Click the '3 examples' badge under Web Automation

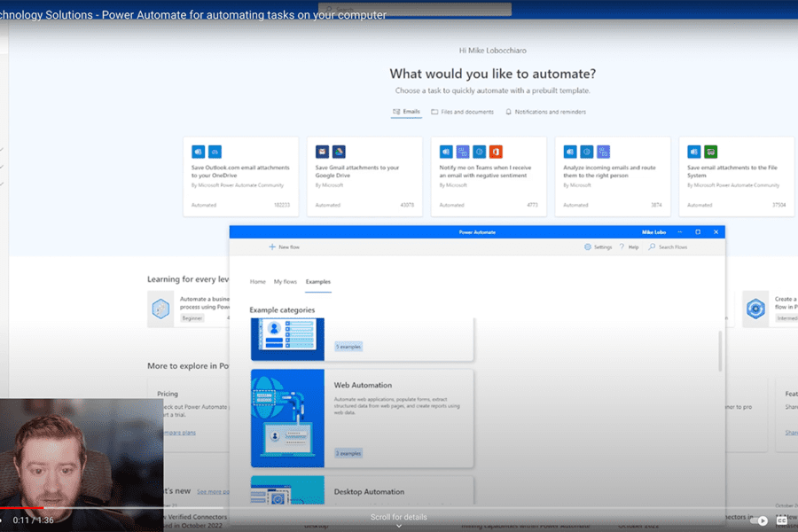click(x=348, y=453)
